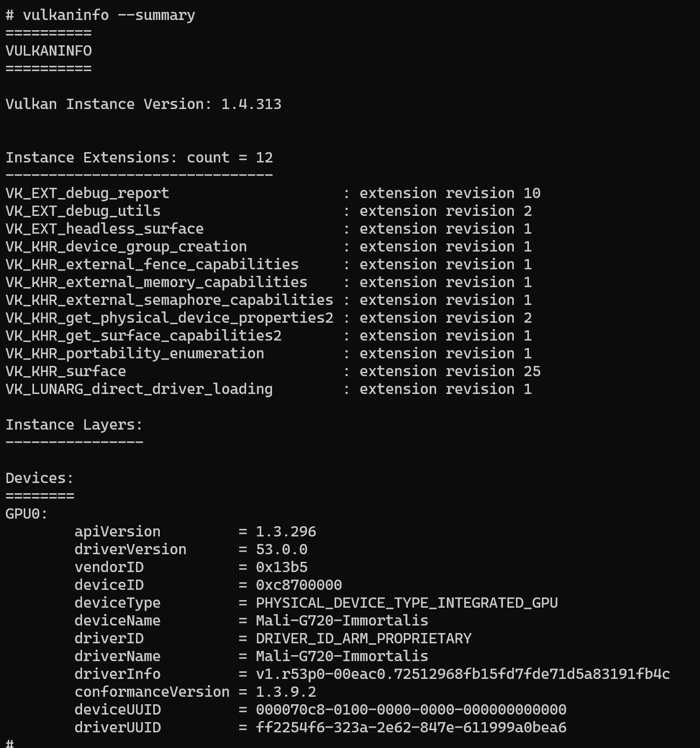Click the VK_LUNARG_direct_driver_loading extension name

[139, 389]
